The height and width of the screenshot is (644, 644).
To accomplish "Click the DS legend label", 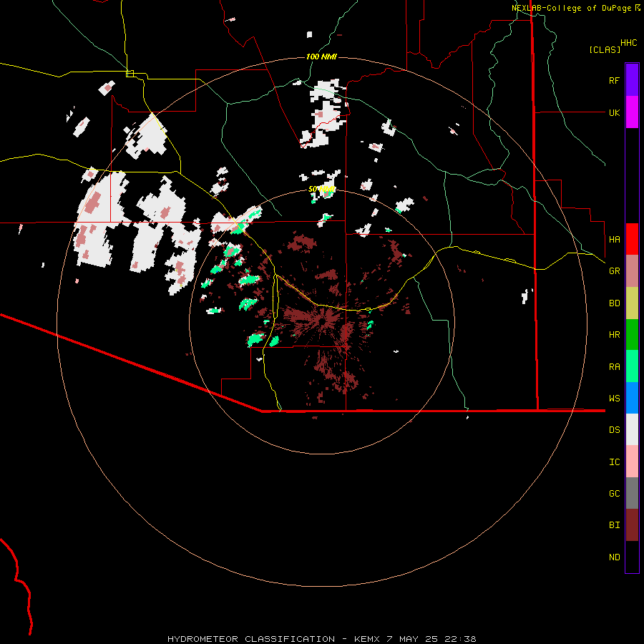I will [x=614, y=430].
